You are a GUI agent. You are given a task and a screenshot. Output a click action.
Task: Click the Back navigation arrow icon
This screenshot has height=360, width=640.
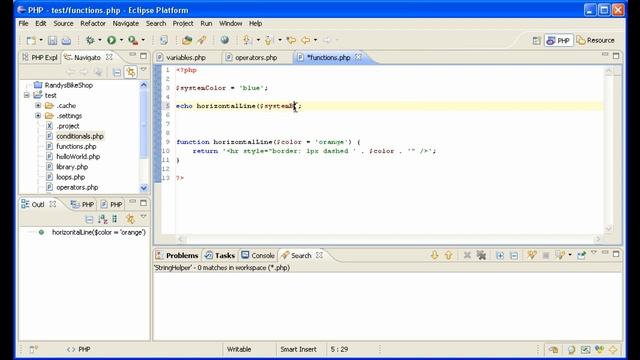click(x=305, y=40)
